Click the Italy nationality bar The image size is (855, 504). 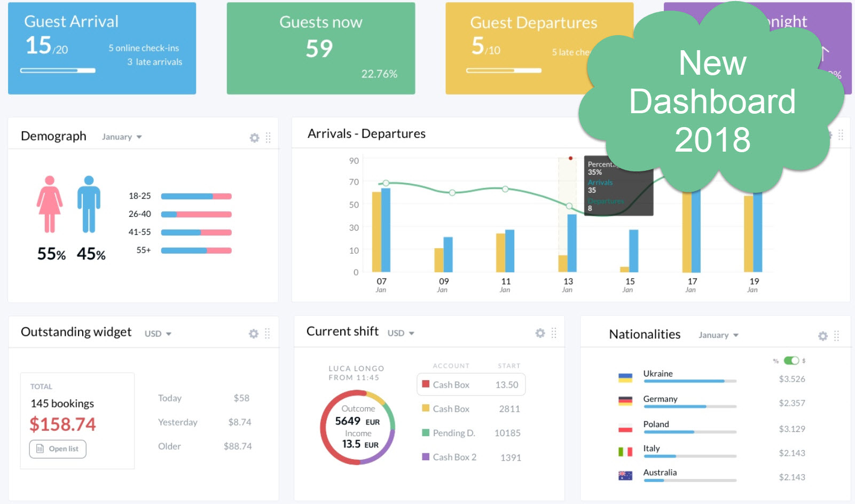point(690,456)
